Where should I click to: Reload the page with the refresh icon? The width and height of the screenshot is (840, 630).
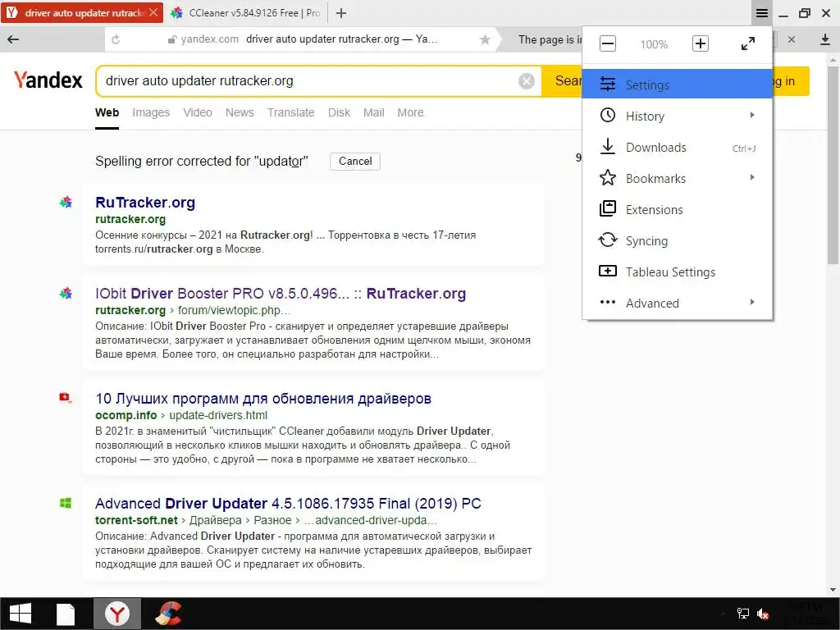point(116,39)
